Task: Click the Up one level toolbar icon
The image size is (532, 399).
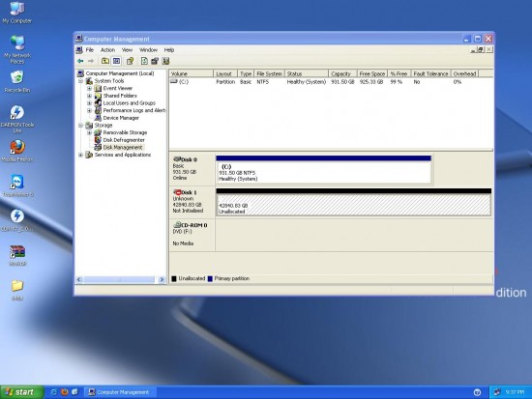Action: [x=105, y=61]
